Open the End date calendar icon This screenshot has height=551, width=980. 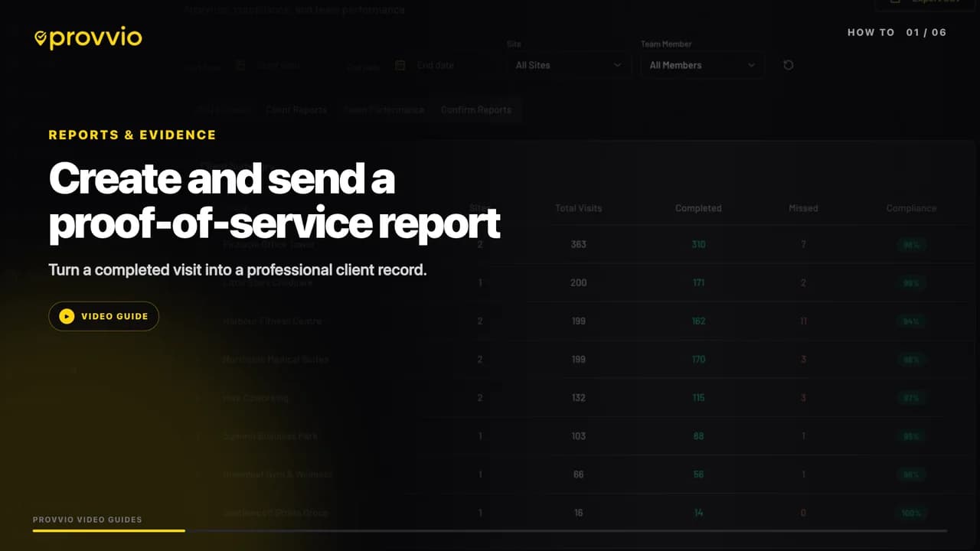(400, 65)
